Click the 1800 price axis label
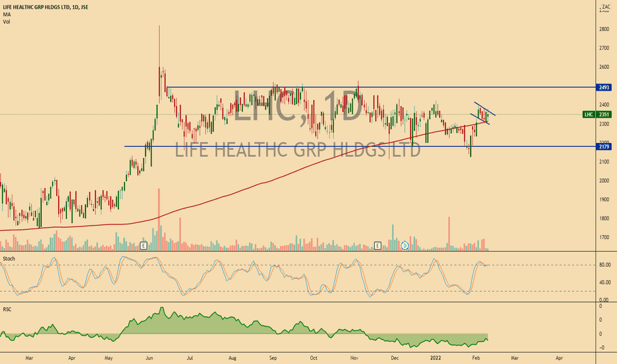Image resolution: width=617 pixels, height=364 pixels. pos(604,218)
